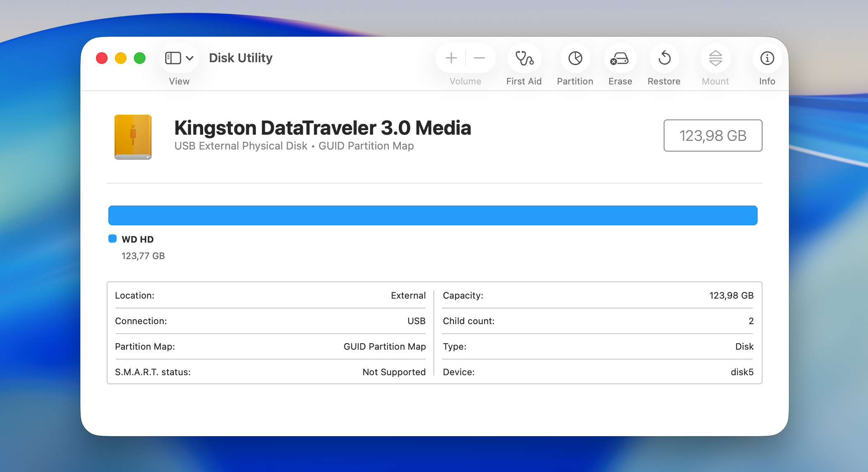
Task: Click the 123,77 GB partition size
Action: coord(143,256)
